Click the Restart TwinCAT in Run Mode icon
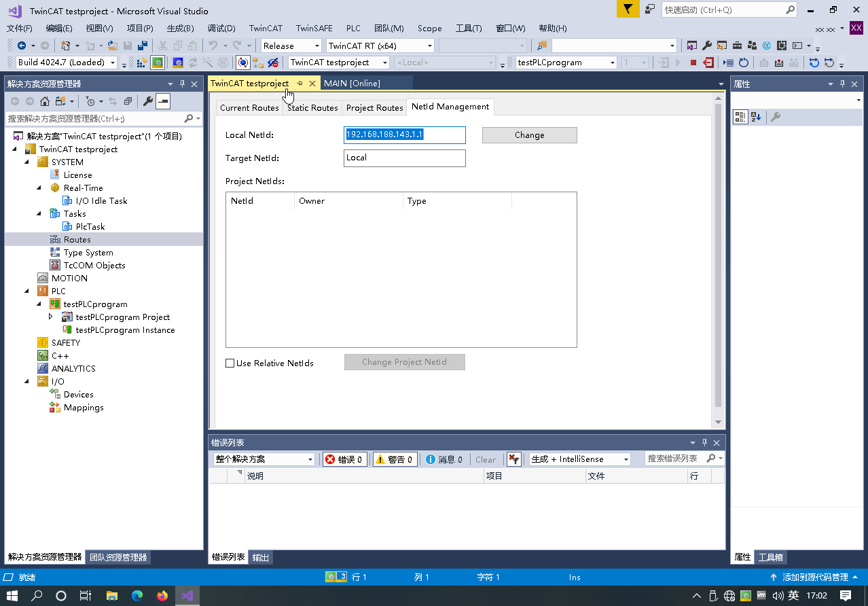 click(x=157, y=63)
